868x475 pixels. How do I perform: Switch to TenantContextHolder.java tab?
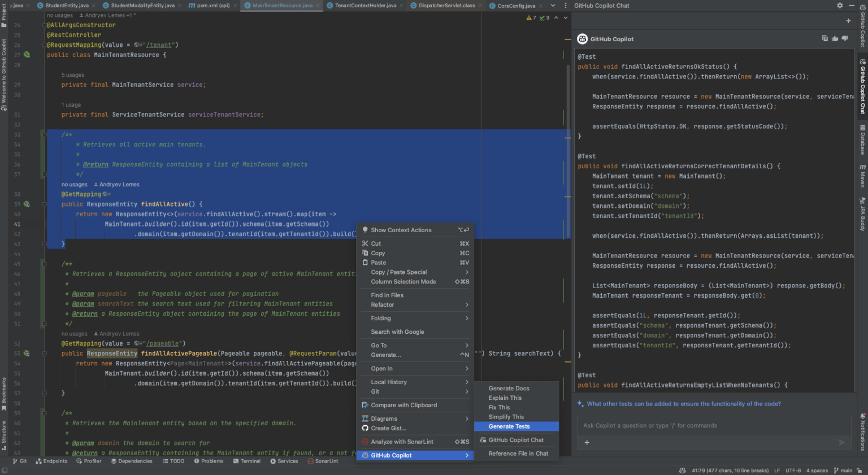pyautogui.click(x=366, y=5)
